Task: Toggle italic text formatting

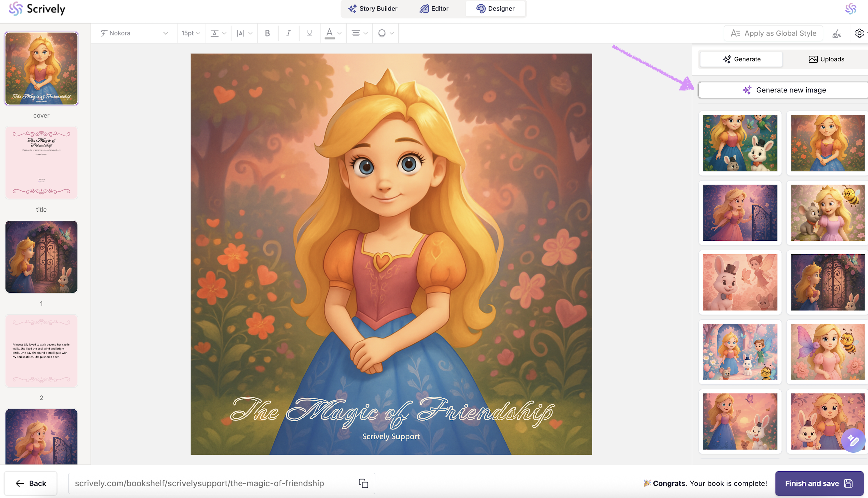Action: pos(288,33)
